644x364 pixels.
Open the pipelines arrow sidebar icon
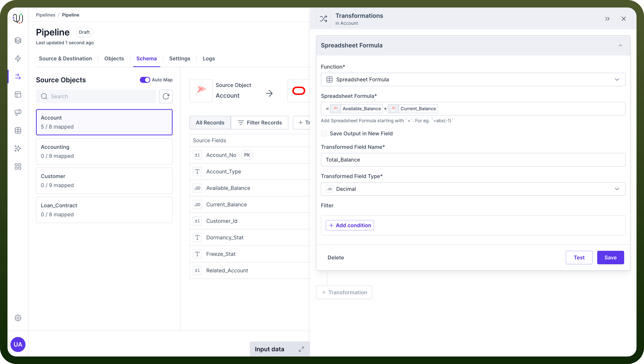click(18, 76)
